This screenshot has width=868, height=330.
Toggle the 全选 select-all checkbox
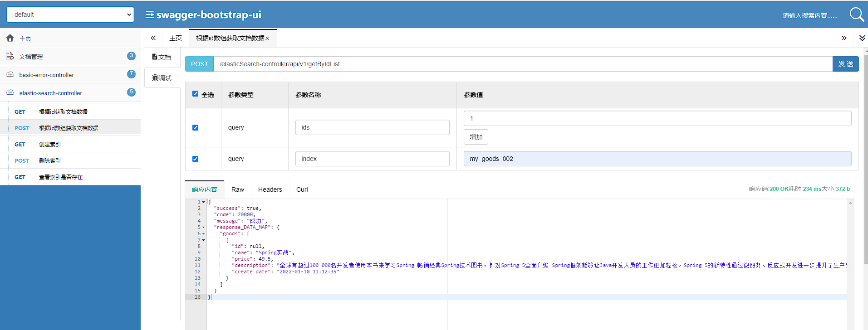[195, 94]
